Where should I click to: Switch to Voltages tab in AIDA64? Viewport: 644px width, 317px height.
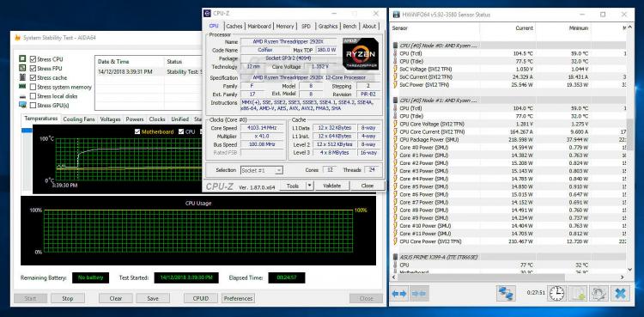click(110, 119)
